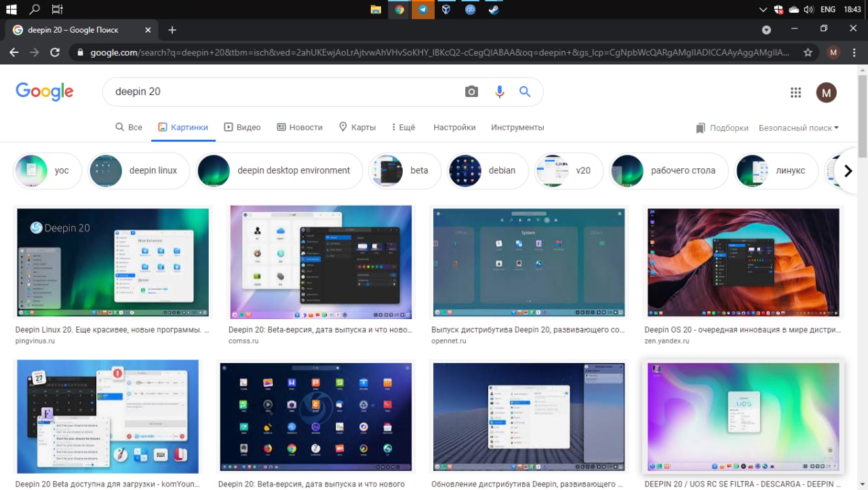Click the opennet.ru source link
Screen dimensions: 868x490
point(449,341)
